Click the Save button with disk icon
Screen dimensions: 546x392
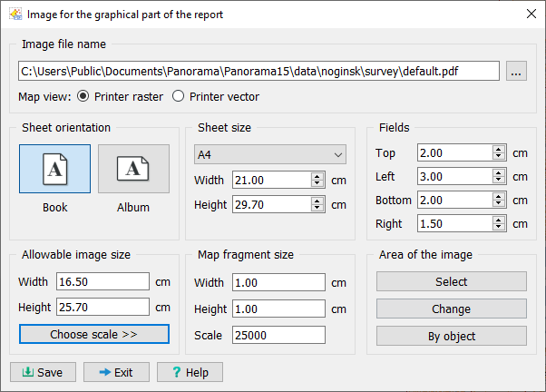(x=42, y=372)
